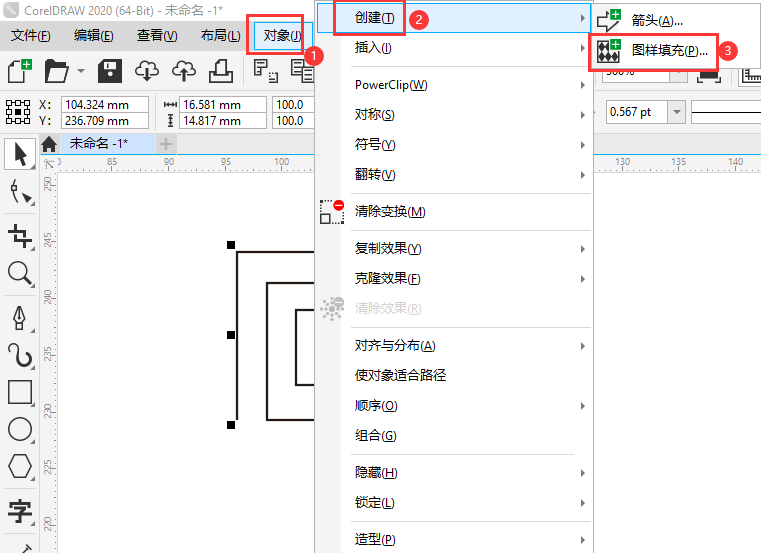Expand the 对齐与分布(A) submenu arrow
Image resolution: width=761 pixels, height=553 pixels.
click(582, 346)
